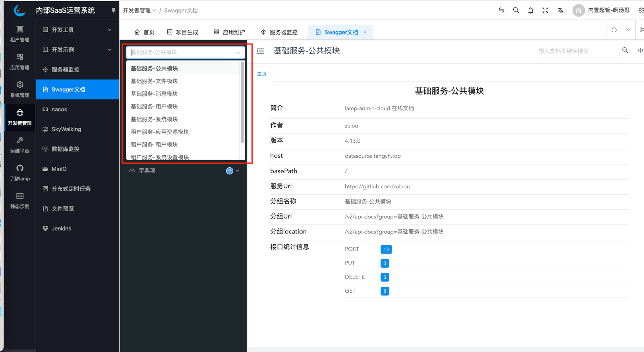The width and height of the screenshot is (644, 352).
Task: Click the 主页 tab in document pane
Action: point(262,74)
